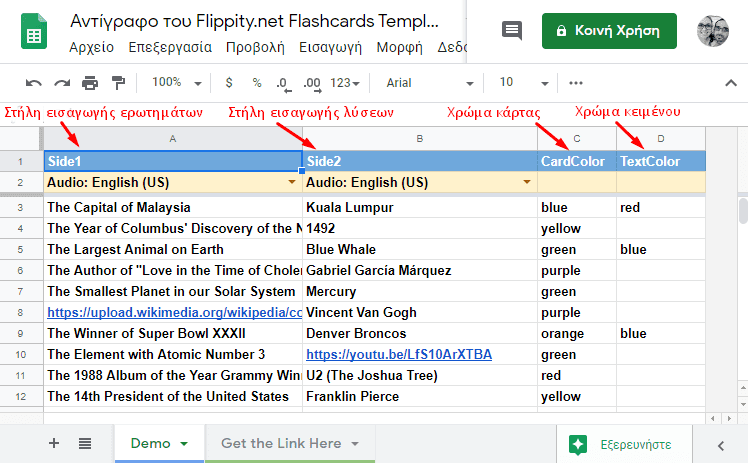Decrease decimal places icon

click(283, 84)
